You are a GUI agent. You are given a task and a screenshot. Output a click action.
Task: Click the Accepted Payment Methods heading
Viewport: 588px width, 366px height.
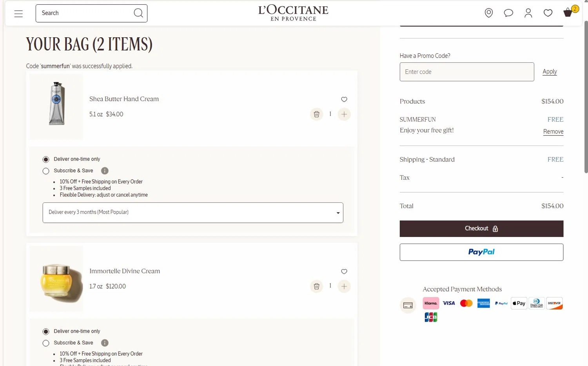click(x=462, y=289)
